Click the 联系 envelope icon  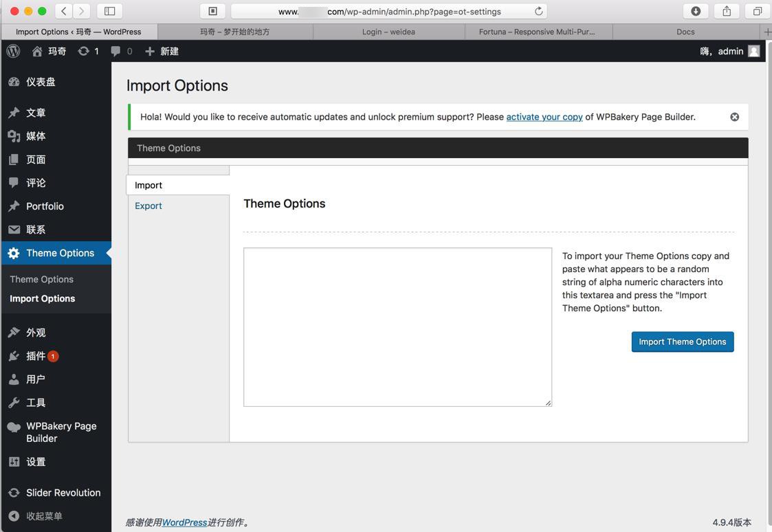[x=14, y=230]
